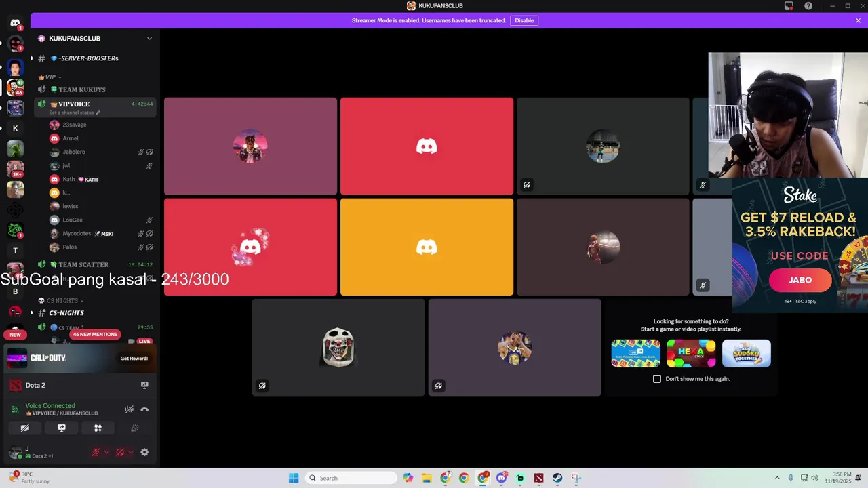The height and width of the screenshot is (488, 868).
Task: Launch the Sudoku Together activity
Action: point(746,353)
